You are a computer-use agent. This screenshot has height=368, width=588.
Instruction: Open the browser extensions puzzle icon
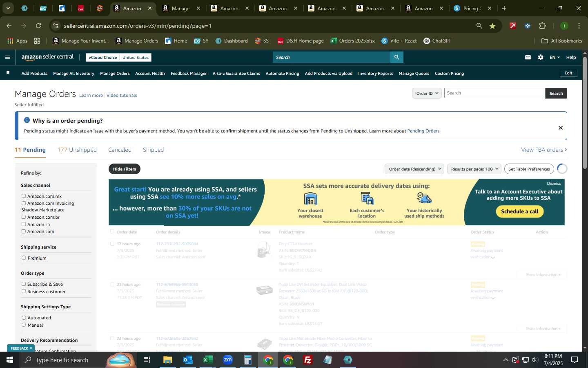(x=542, y=26)
